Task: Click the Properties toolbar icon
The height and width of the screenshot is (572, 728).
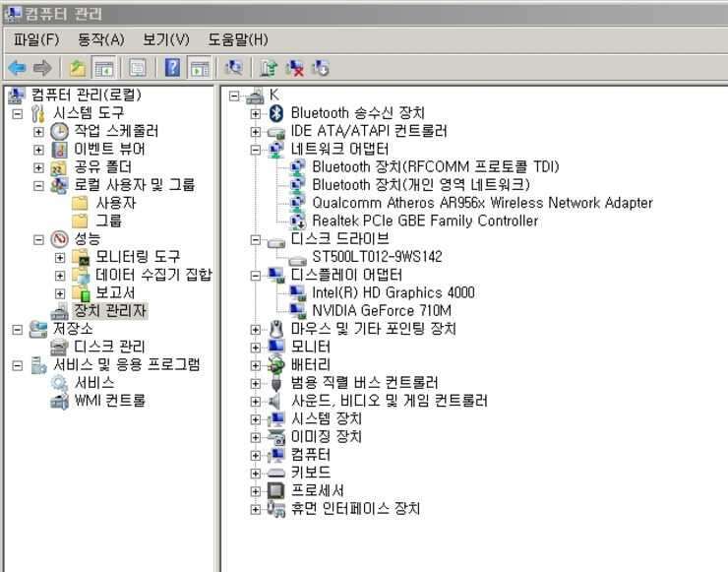Action: (x=138, y=68)
